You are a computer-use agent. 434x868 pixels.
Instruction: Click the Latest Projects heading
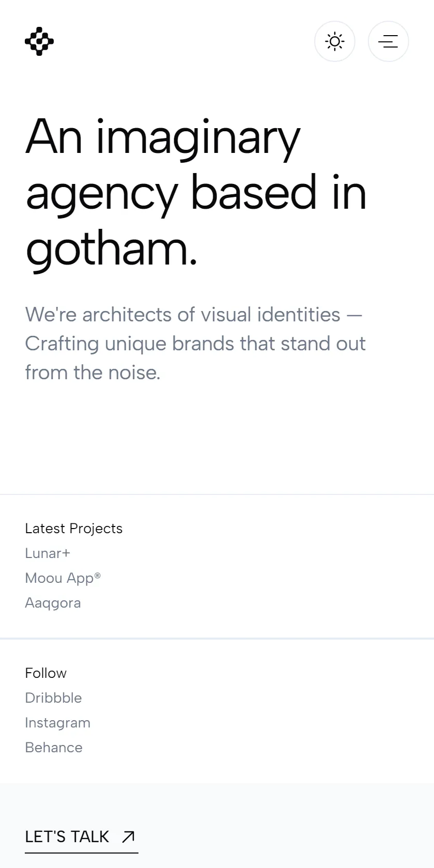pos(74,529)
